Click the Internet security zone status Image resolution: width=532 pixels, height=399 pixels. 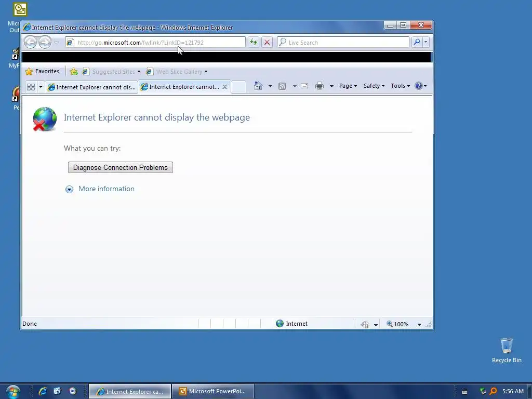(292, 324)
